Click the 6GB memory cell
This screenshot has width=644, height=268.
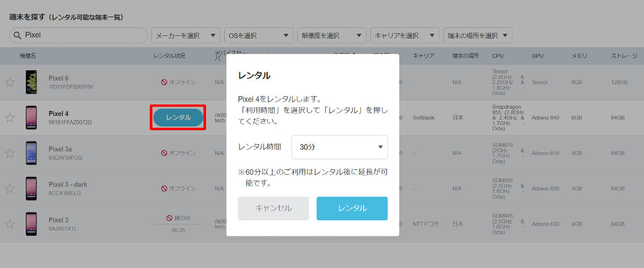pyautogui.click(x=577, y=117)
